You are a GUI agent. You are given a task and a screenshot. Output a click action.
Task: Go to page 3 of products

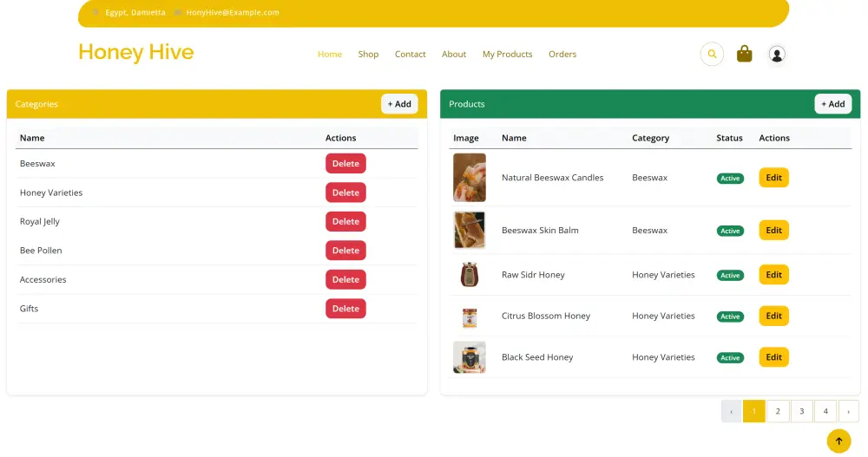801,411
